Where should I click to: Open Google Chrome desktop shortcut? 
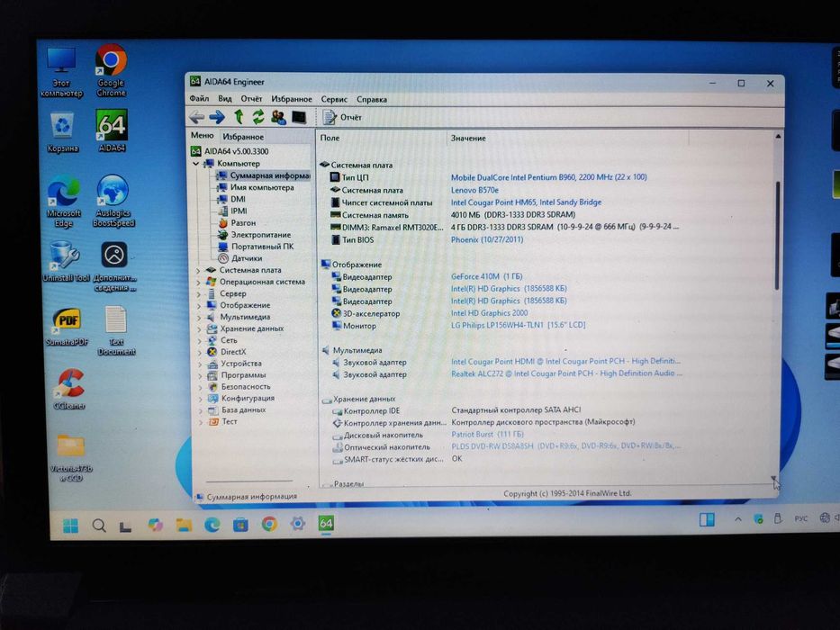coord(111,71)
